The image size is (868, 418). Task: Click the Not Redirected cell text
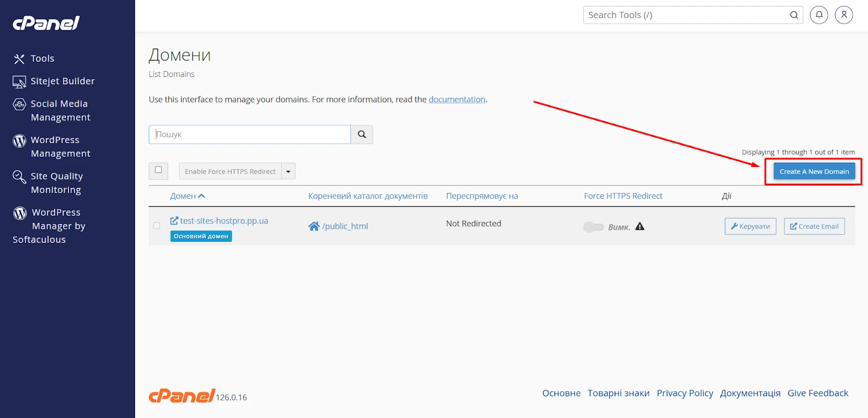coord(474,223)
